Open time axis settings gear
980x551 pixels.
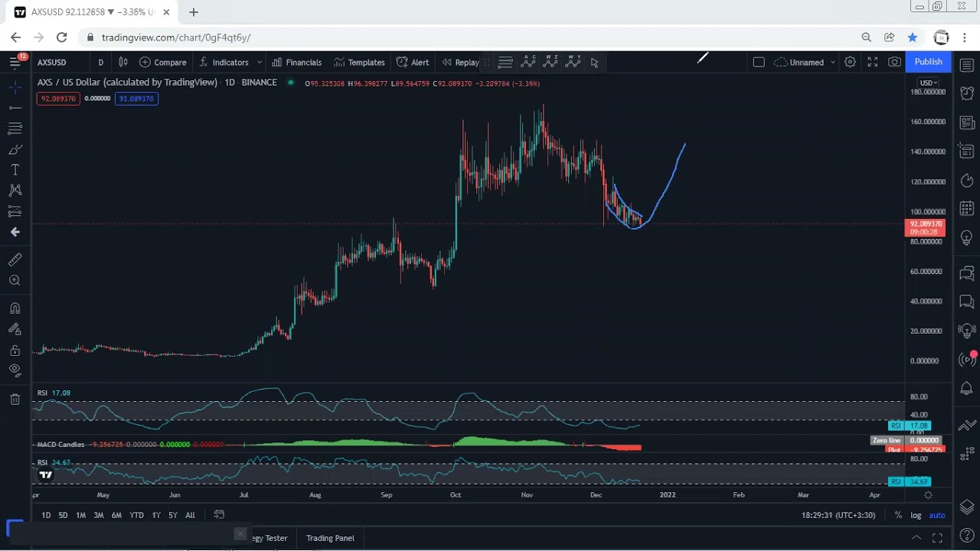tap(928, 495)
